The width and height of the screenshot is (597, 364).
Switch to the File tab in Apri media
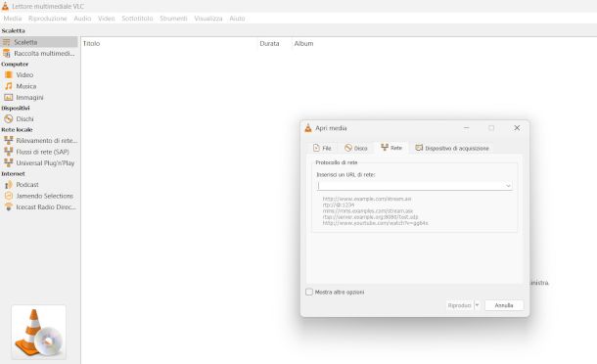(322, 148)
